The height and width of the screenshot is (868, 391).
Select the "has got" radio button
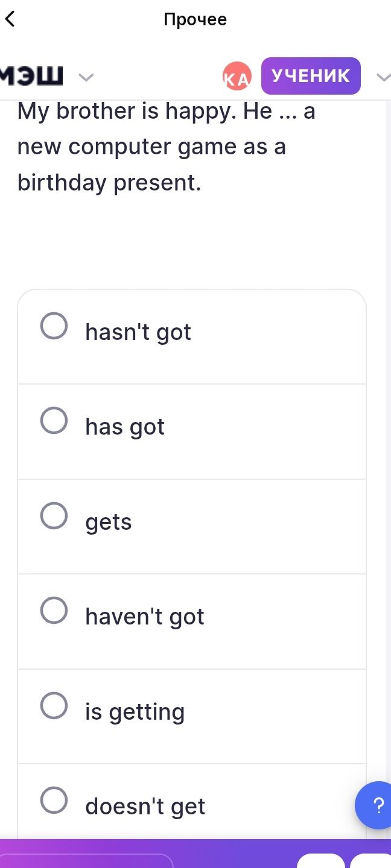[x=54, y=420]
